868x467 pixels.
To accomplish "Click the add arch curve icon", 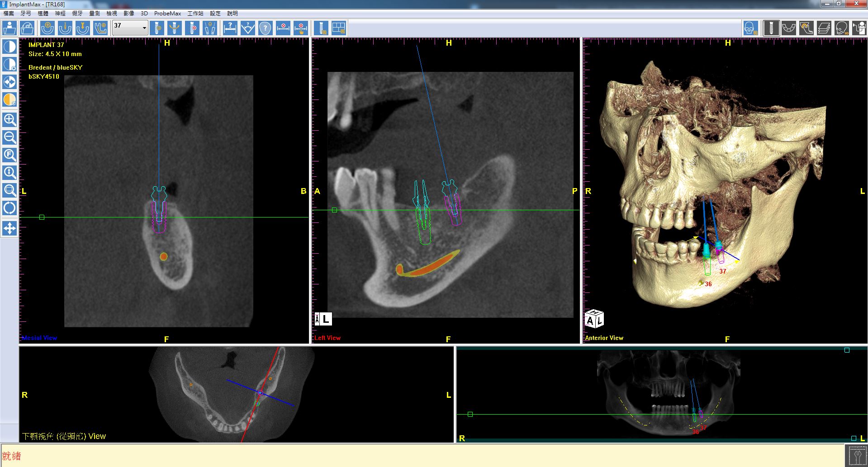I will (47, 28).
